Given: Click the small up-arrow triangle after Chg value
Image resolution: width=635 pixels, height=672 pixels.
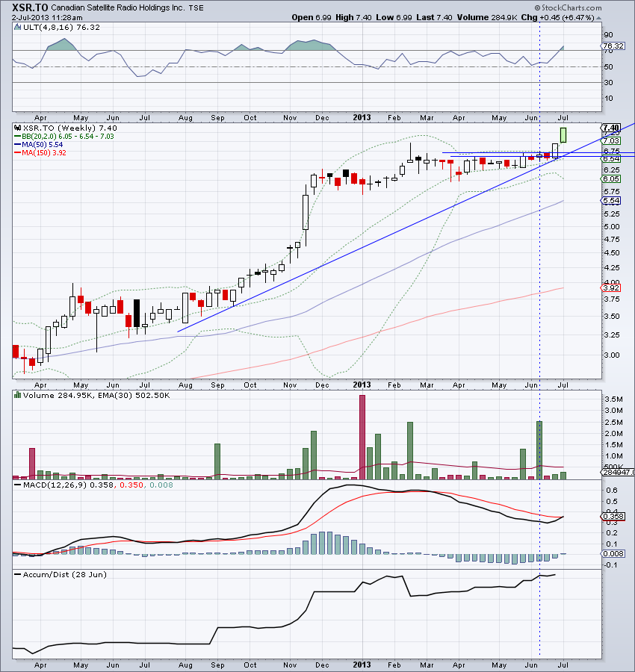Looking at the screenshot, I should coord(598,18).
